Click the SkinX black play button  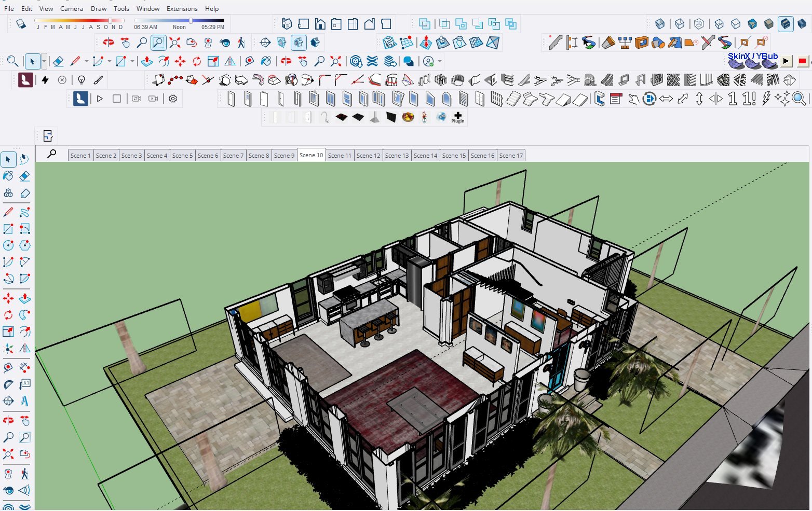click(x=786, y=61)
